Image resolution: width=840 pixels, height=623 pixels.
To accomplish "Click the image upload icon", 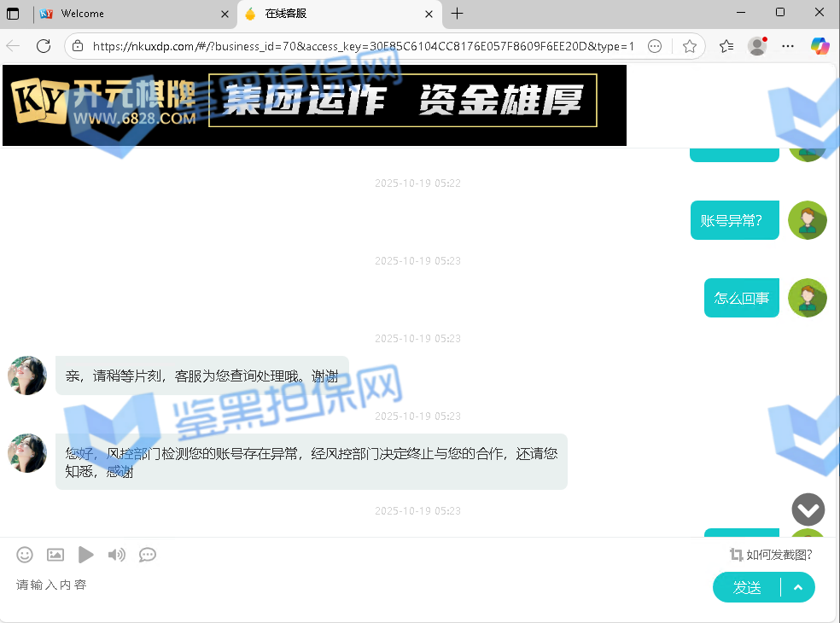I will pos(55,555).
